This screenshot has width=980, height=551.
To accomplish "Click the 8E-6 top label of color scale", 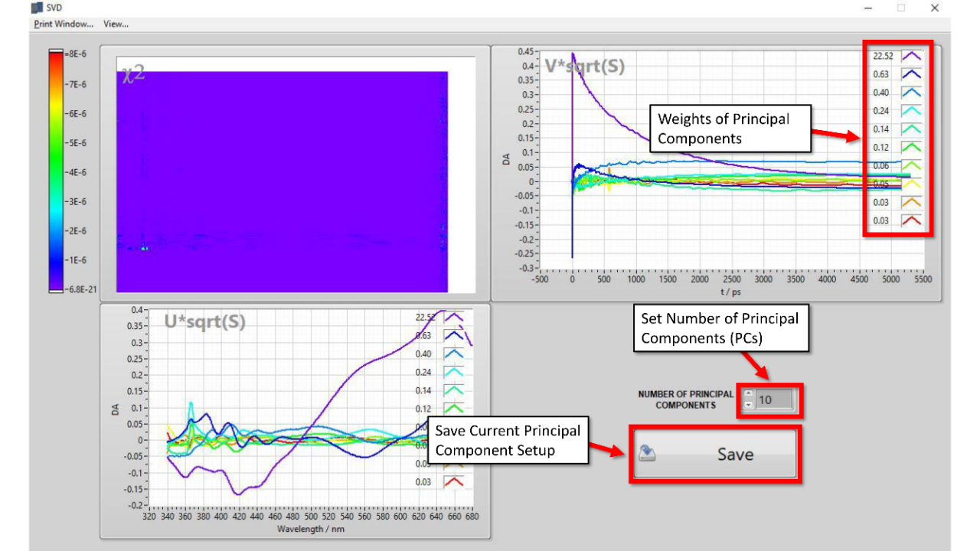I will click(x=77, y=55).
